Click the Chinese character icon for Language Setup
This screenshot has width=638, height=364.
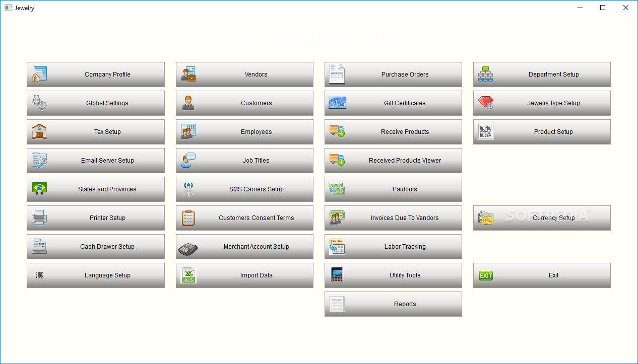pyautogui.click(x=39, y=275)
